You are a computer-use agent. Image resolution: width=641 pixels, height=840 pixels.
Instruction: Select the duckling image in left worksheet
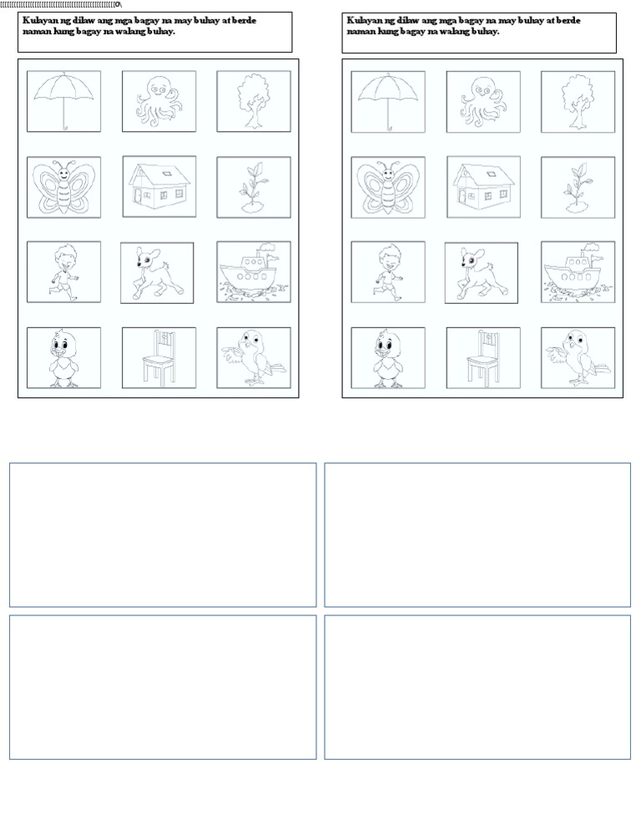pyautogui.click(x=63, y=358)
